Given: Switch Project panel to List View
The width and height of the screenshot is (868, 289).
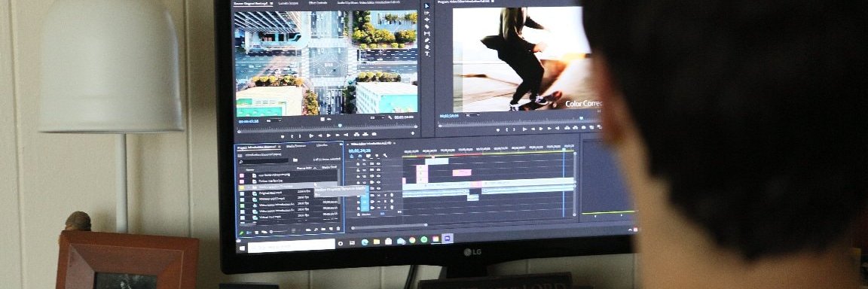Looking at the screenshot, I should click(249, 232).
